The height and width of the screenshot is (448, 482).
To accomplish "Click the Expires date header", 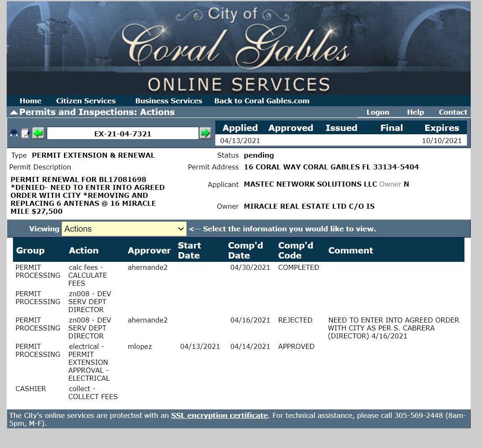I will click(x=441, y=128).
